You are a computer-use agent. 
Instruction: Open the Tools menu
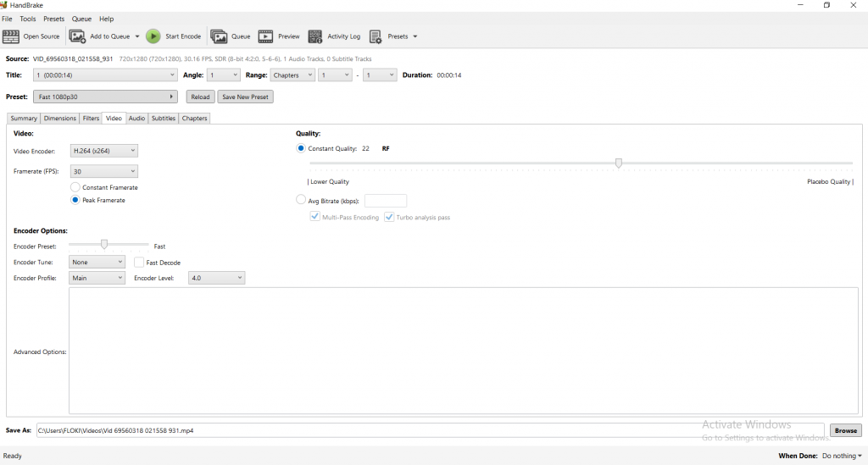(x=28, y=19)
